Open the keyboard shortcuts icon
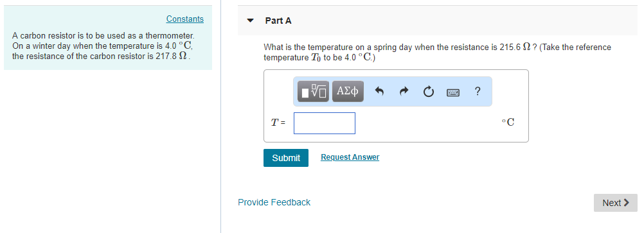This screenshot has width=644, height=233. pos(452,92)
